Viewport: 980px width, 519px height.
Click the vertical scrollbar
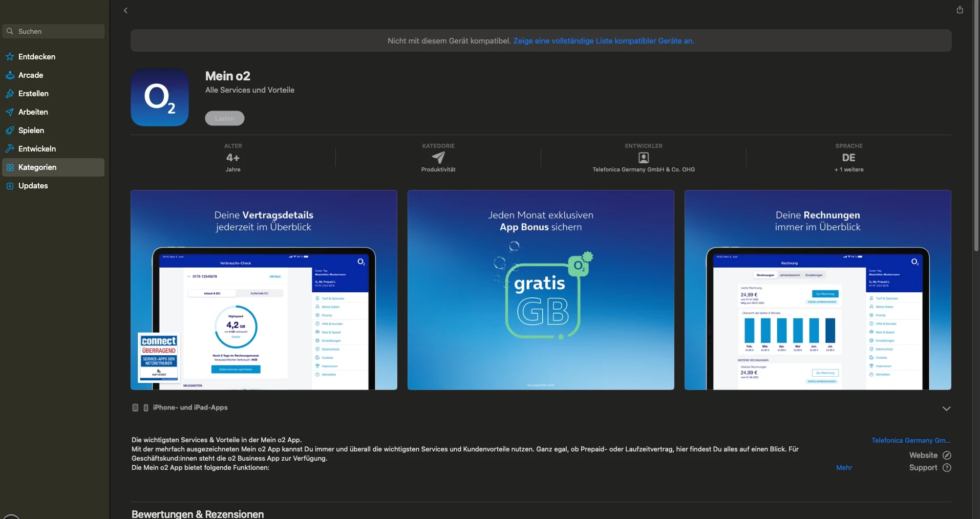(x=976, y=126)
